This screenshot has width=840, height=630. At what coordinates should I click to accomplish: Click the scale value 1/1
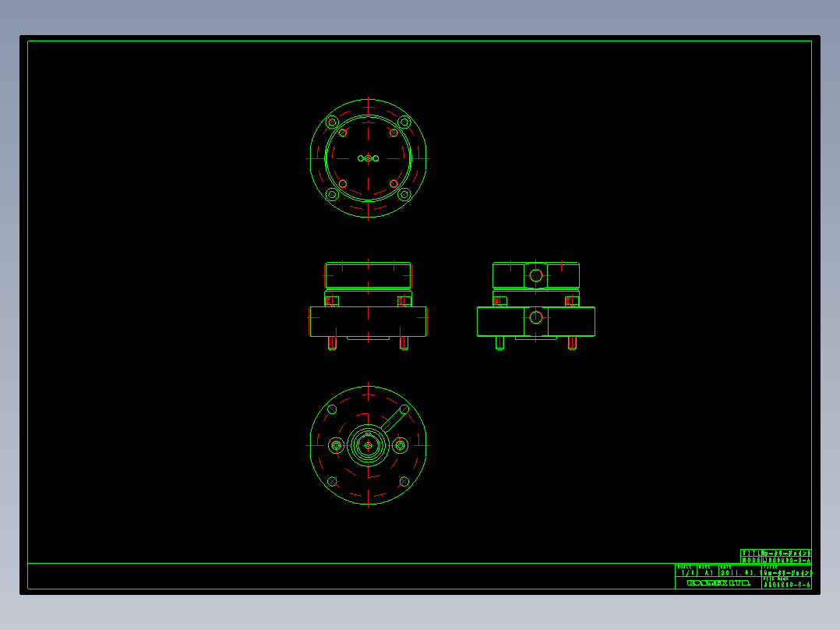(x=686, y=573)
